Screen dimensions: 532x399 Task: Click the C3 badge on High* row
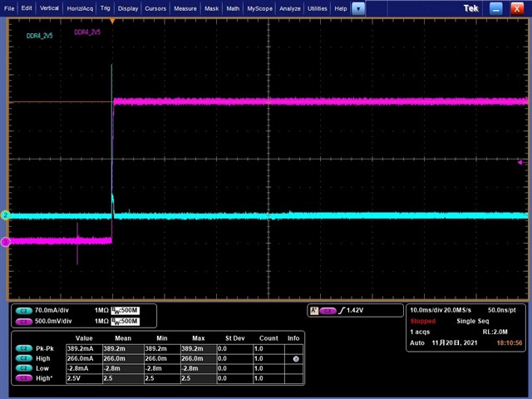coord(24,378)
